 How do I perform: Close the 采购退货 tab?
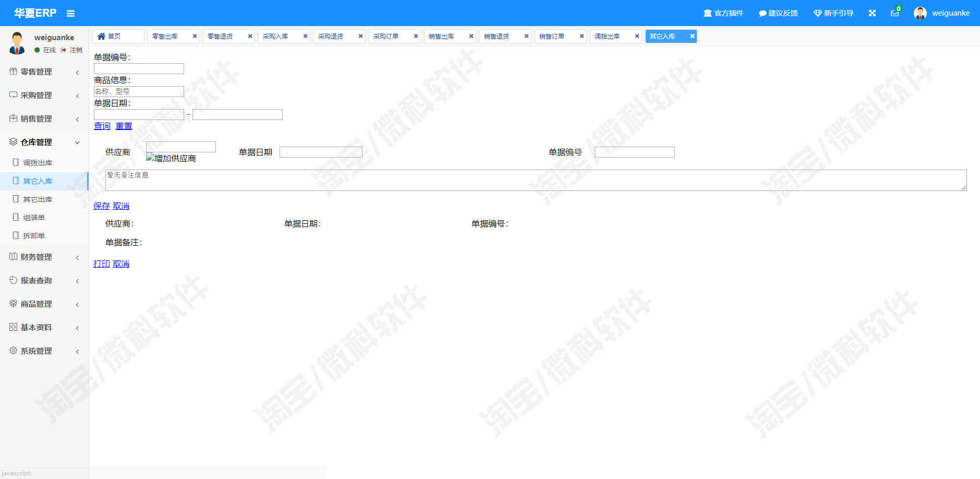pos(360,36)
